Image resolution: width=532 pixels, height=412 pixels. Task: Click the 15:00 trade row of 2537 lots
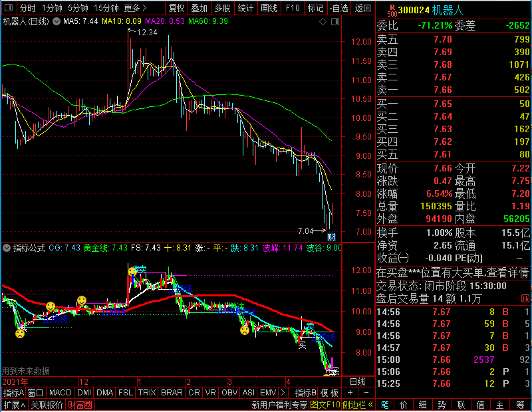tap(454, 360)
